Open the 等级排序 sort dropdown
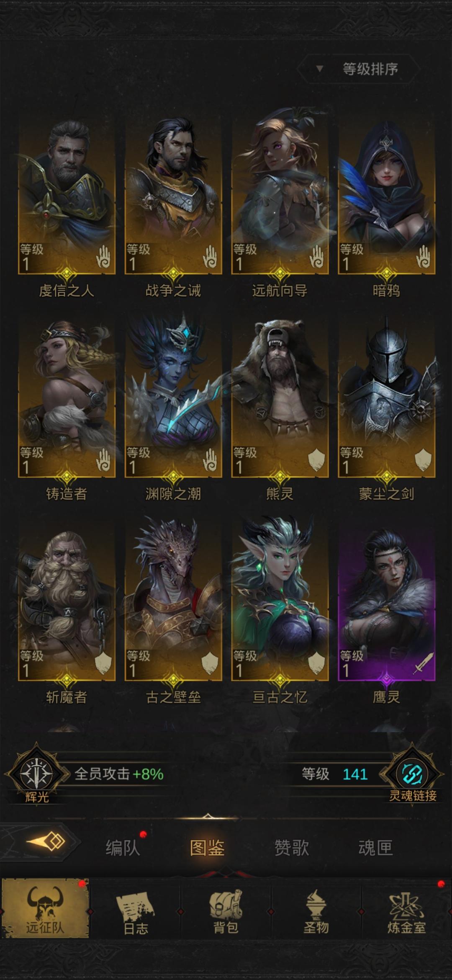 click(358, 69)
